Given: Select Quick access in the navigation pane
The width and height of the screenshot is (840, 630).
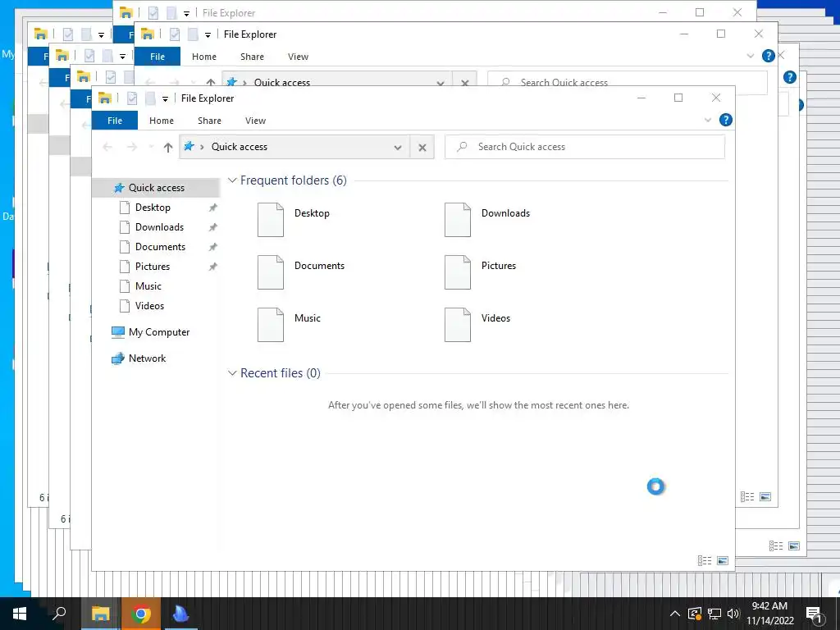Looking at the screenshot, I should click(x=156, y=188).
